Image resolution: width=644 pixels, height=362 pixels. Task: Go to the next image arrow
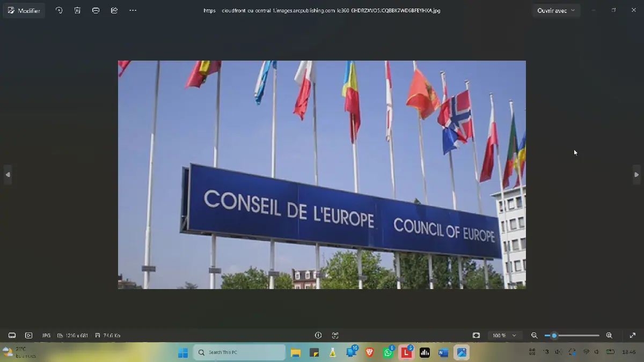[x=636, y=175]
